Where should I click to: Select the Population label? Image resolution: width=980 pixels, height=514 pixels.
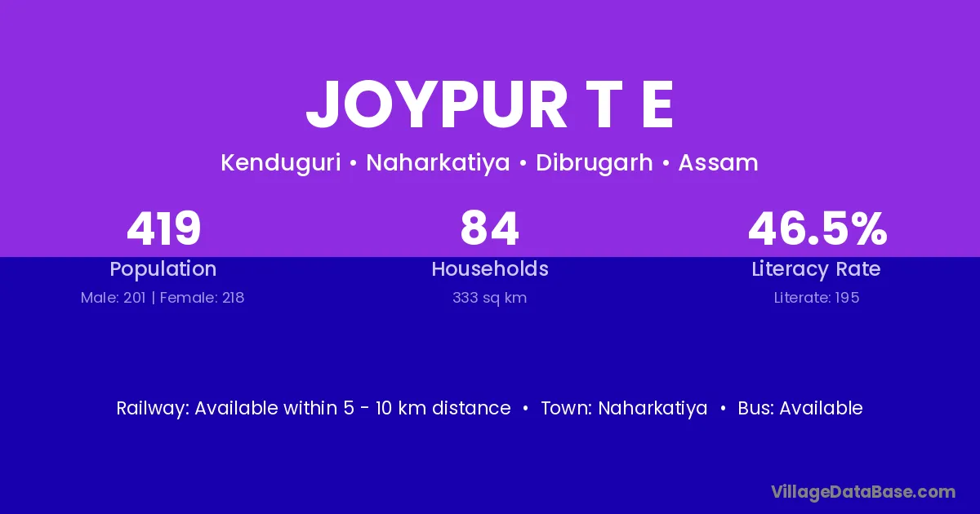[163, 269]
